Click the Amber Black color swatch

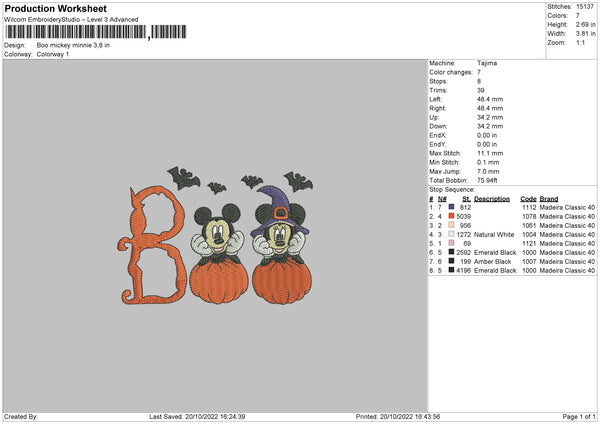pos(452,261)
